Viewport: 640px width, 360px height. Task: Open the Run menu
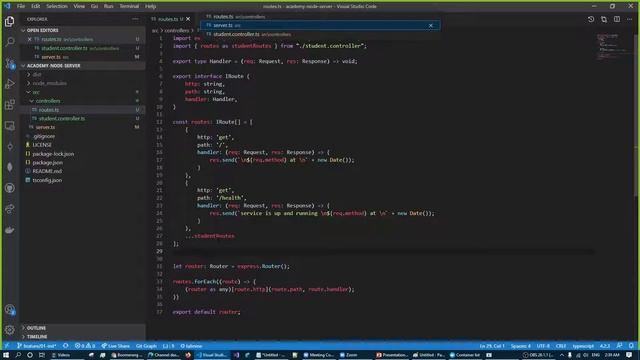(x=108, y=6)
